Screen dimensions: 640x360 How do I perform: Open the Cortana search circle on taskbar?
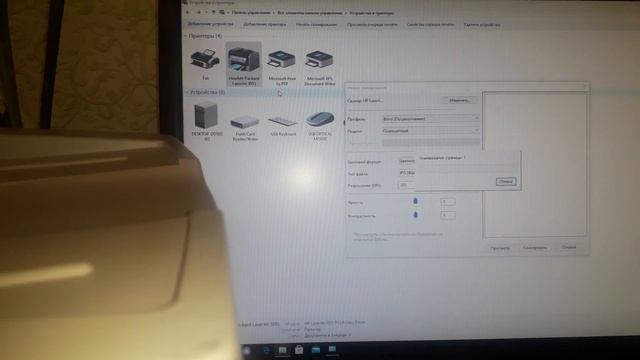tap(246, 351)
